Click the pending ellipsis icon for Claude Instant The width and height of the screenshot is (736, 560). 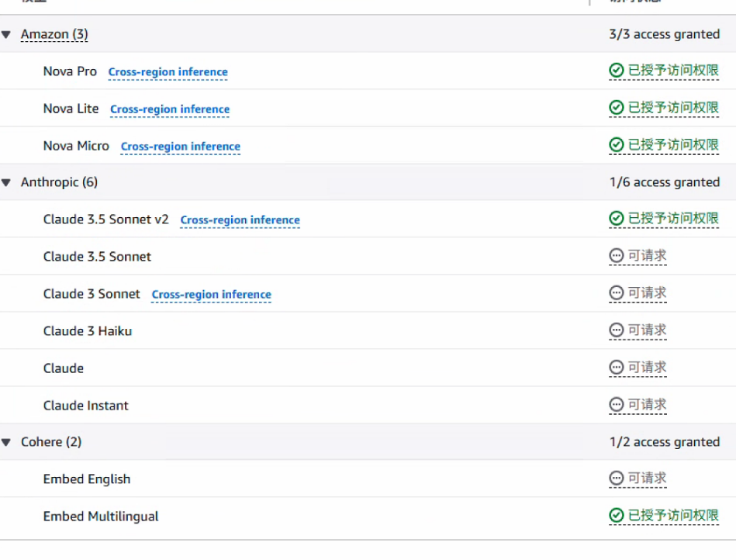click(617, 404)
